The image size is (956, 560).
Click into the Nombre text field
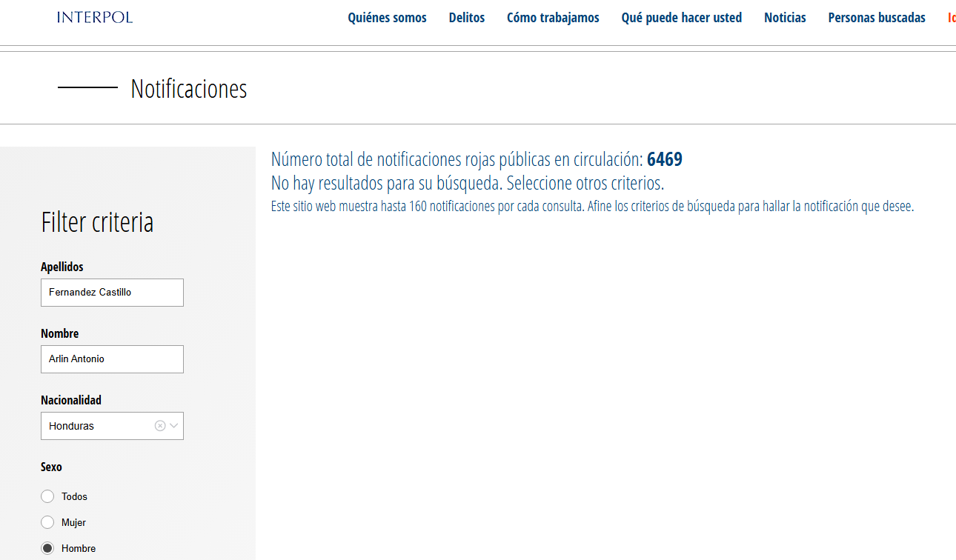112,359
